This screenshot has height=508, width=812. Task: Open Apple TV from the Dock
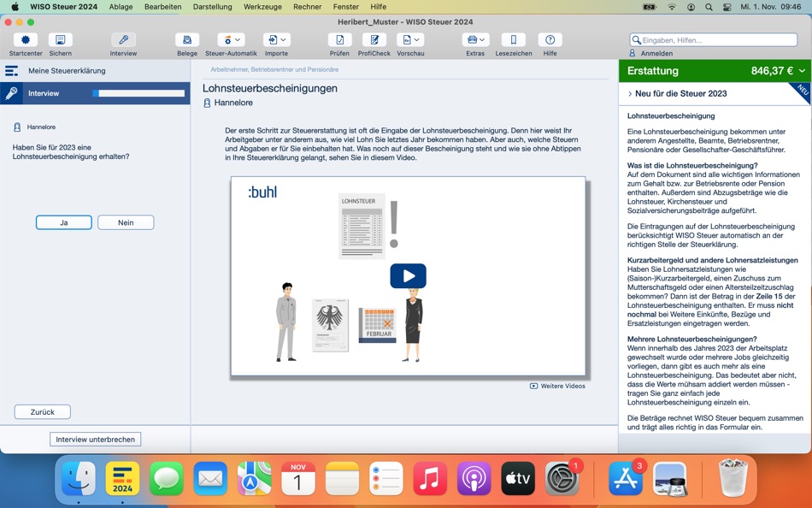click(x=518, y=478)
